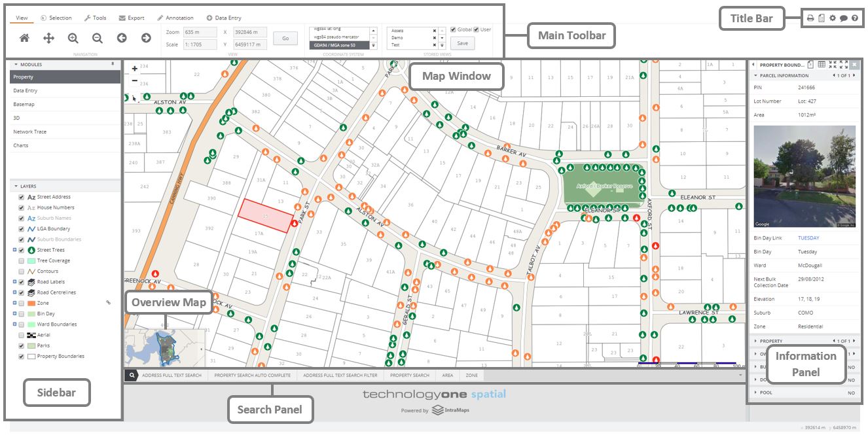This screenshot has height=437, width=868.
Task: Open the document report icon in title bar
Action: pyautogui.click(x=821, y=18)
